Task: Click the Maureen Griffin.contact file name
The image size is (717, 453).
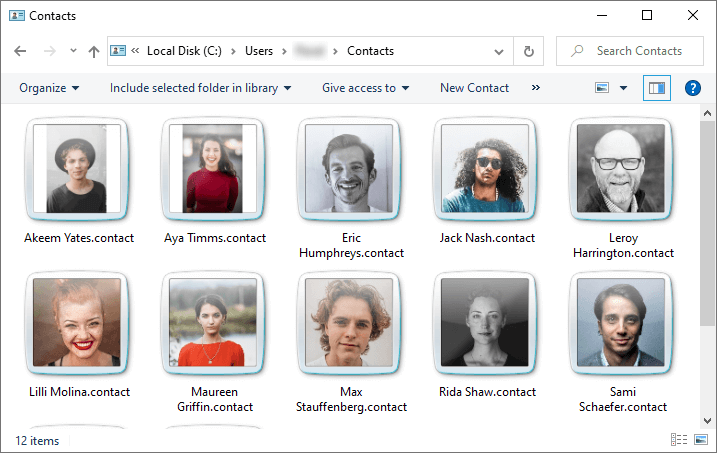Action: tap(215, 400)
